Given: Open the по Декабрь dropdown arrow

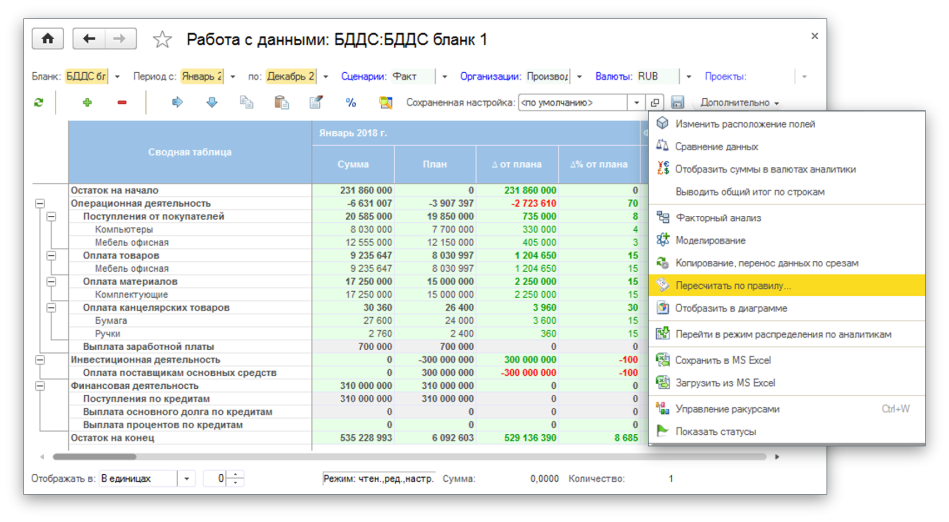Looking at the screenshot, I should [326, 77].
